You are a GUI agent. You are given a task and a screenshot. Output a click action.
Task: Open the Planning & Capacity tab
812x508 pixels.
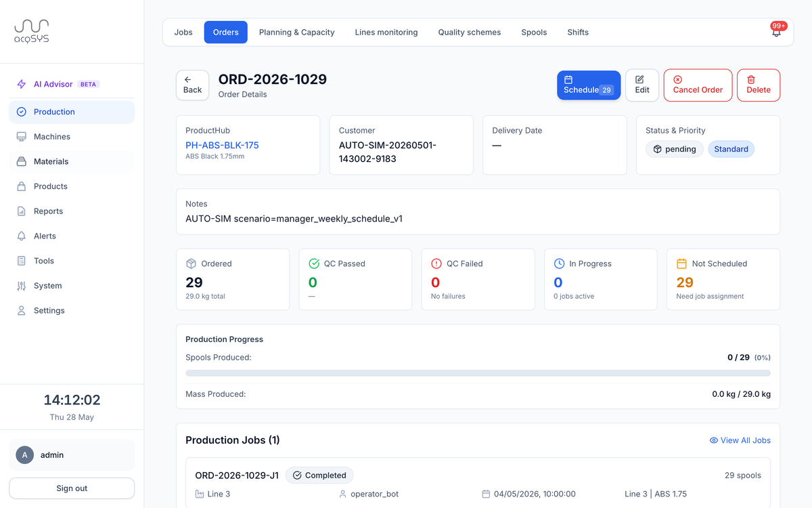[x=297, y=32]
